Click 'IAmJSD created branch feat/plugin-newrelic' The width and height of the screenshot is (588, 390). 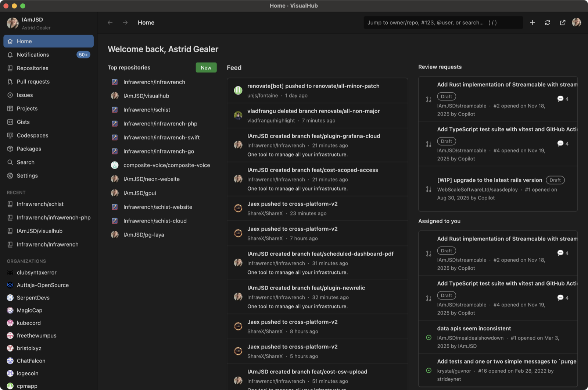coord(306,288)
